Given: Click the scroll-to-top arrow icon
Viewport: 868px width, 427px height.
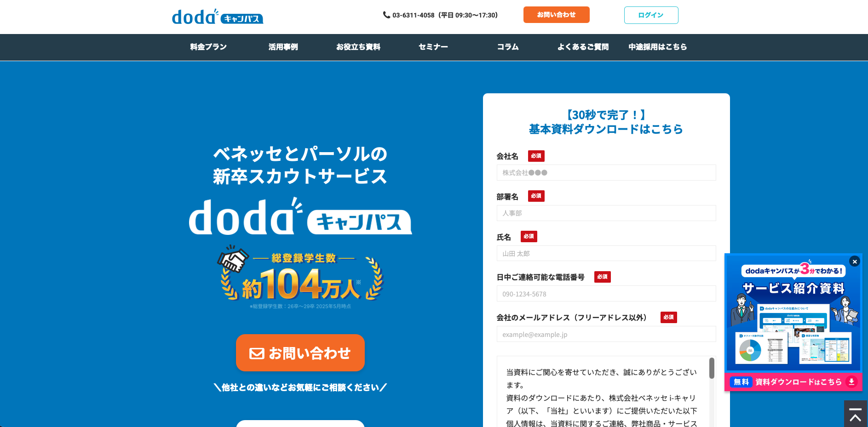Looking at the screenshot, I should tap(856, 414).
